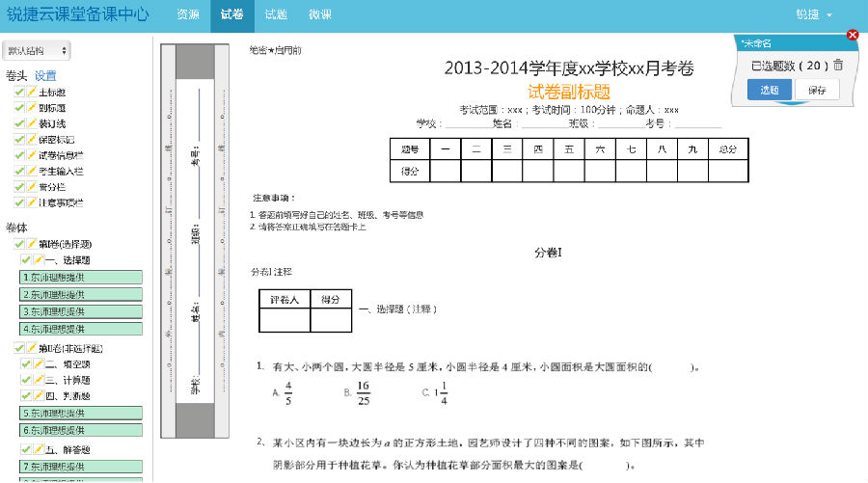The height and width of the screenshot is (483, 868).
Task: Close the 未命名 panel with red X
Action: tap(853, 36)
